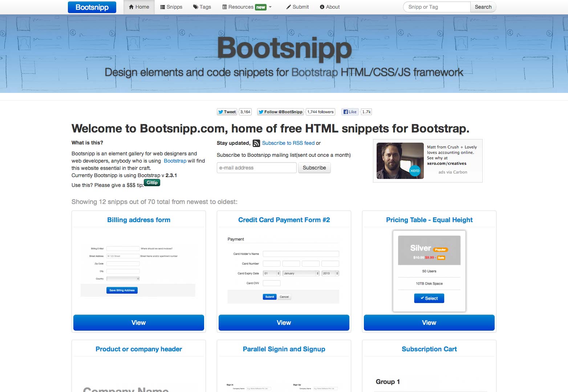The width and height of the screenshot is (568, 392).
Task: Click the green Gittip tip button
Action: pos(152,183)
